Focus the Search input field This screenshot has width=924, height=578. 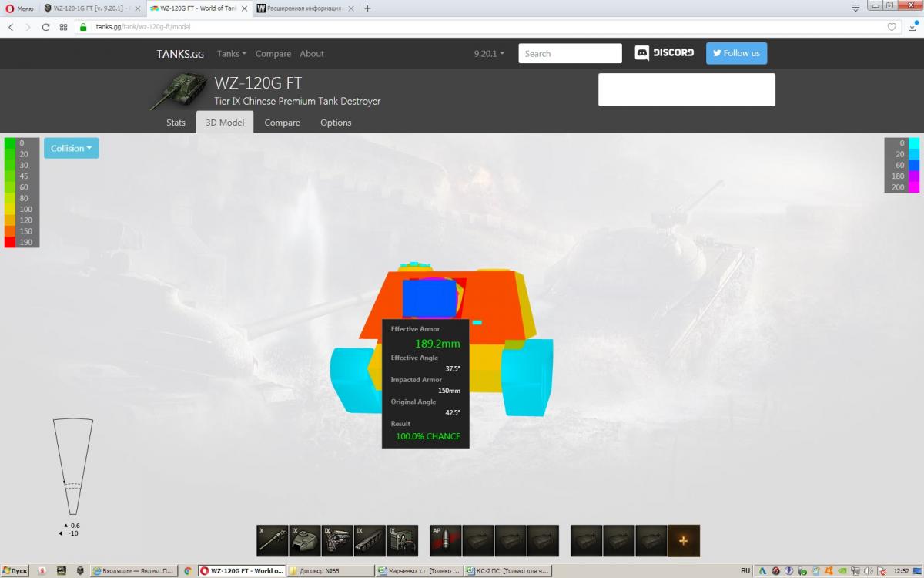point(570,53)
